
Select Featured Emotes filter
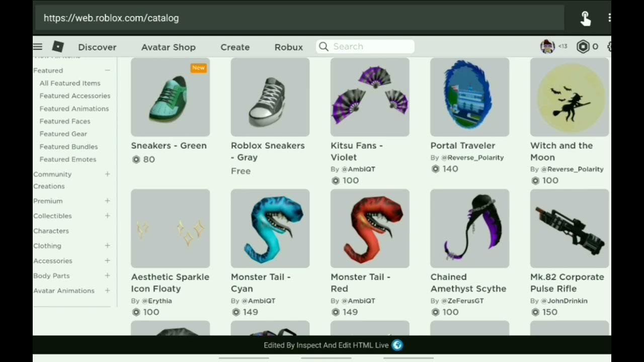pos(68,159)
